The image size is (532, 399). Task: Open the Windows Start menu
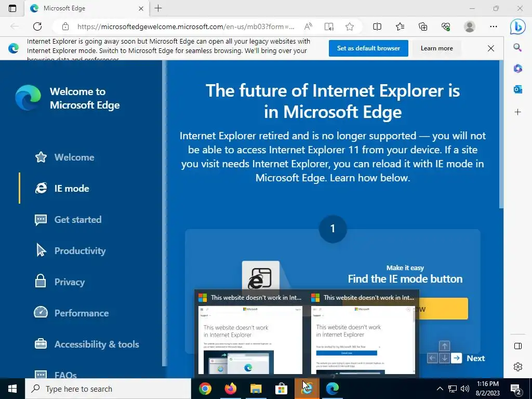pos(12,389)
